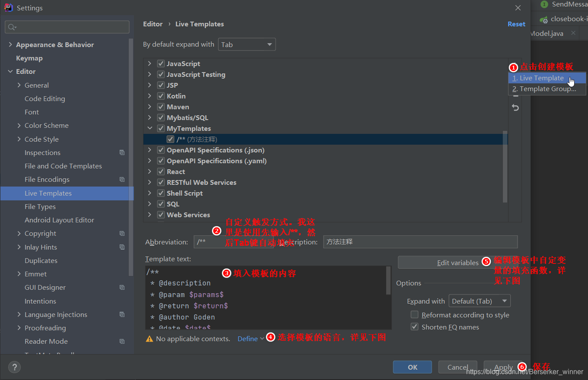Click the settings tree vertical scrollbar

coord(131,157)
